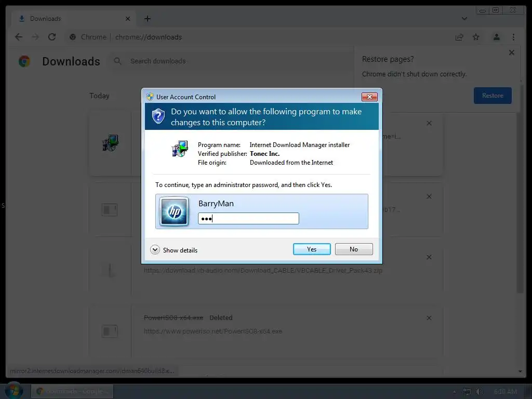The height and width of the screenshot is (399, 532).
Task: Show hidden system tray icons
Action: (x=454, y=392)
